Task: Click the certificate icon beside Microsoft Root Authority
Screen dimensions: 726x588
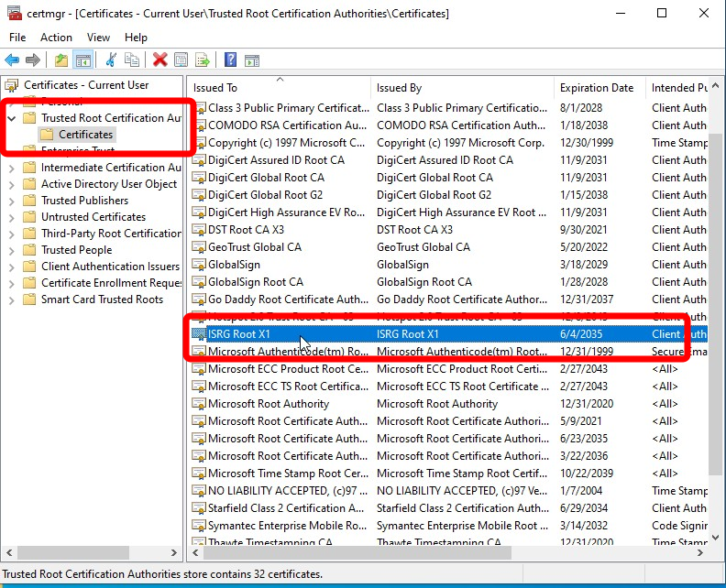Action: coord(199,404)
